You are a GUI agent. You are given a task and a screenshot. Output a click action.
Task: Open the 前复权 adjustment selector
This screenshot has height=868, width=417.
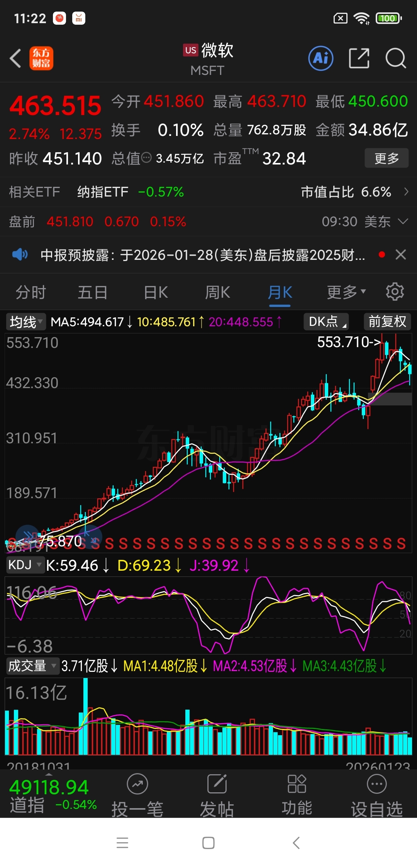[387, 321]
